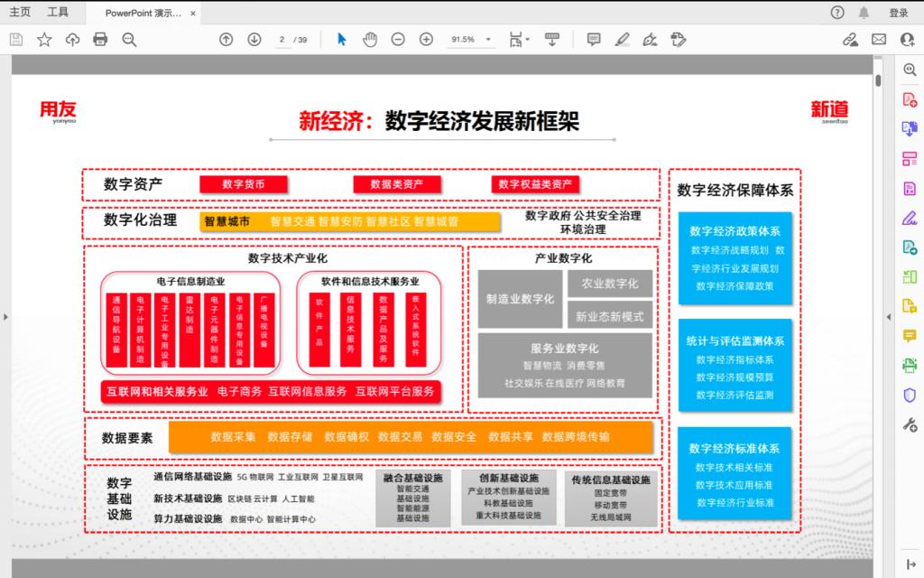Viewport: 924px width, 578px height.
Task: Open the Protect shield tool in sidebar
Action: [910, 396]
